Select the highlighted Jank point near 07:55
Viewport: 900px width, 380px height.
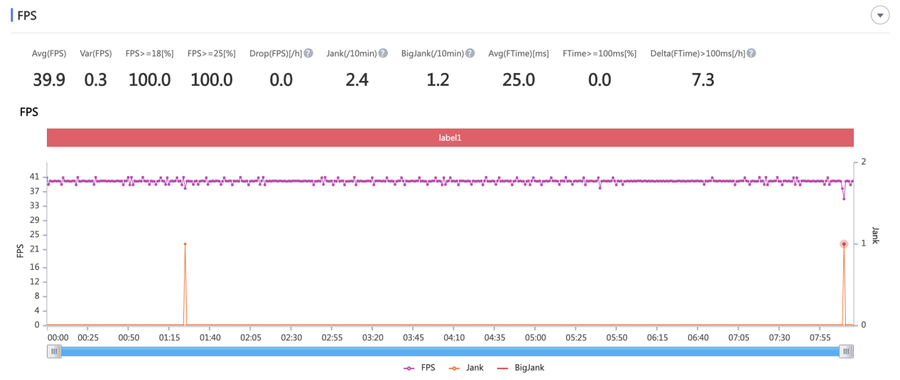(844, 244)
